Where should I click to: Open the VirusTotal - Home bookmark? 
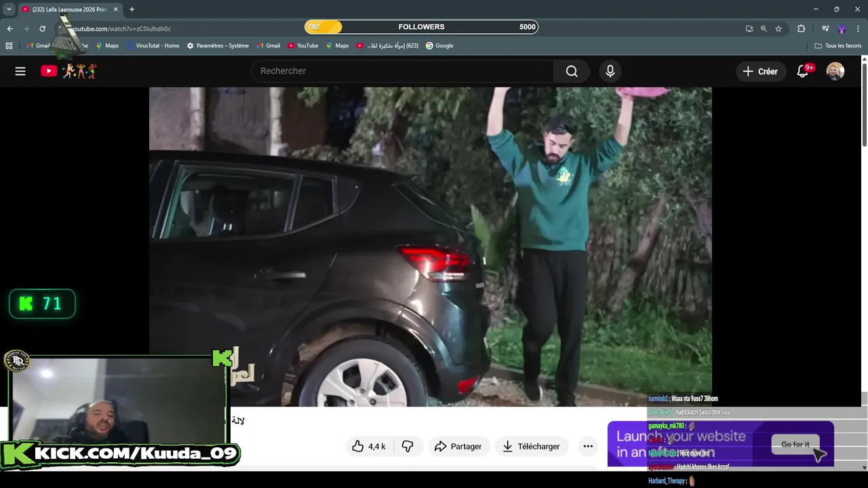click(x=152, y=45)
